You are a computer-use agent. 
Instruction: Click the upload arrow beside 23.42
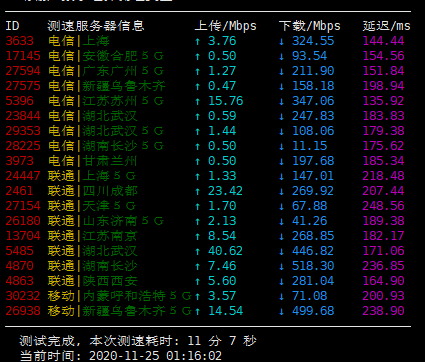point(198,191)
